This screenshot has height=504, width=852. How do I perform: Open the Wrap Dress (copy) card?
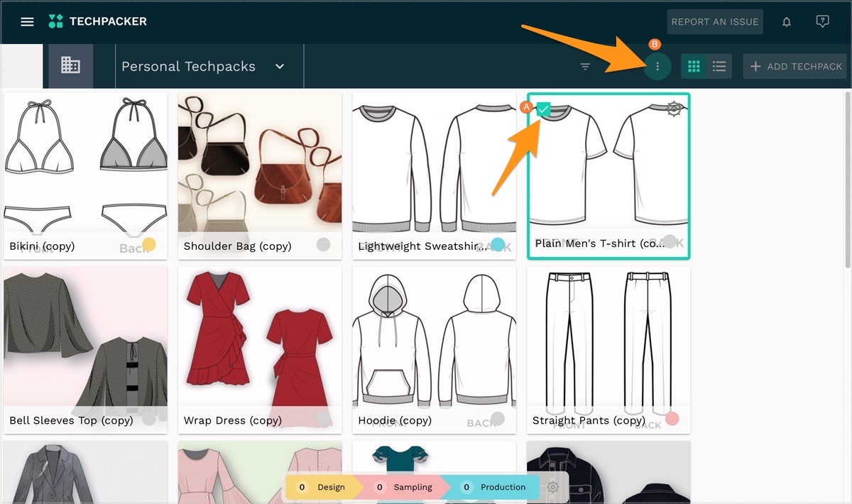point(260,350)
